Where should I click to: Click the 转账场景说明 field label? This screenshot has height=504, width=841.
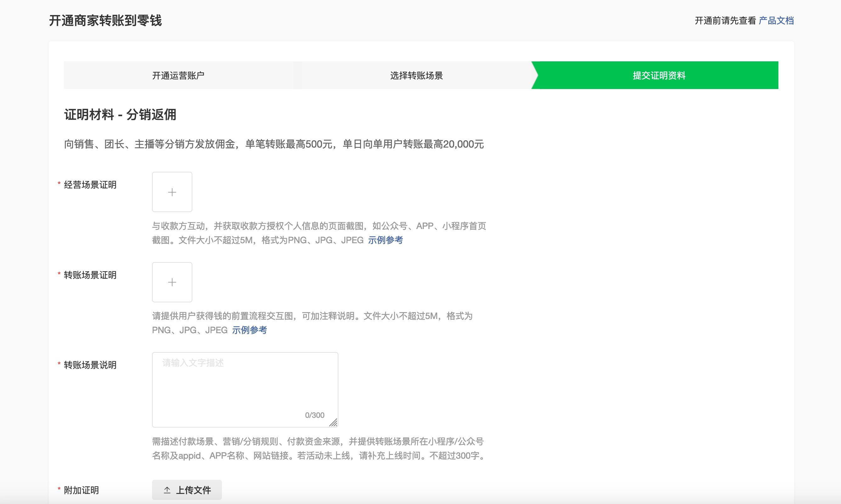90,365
